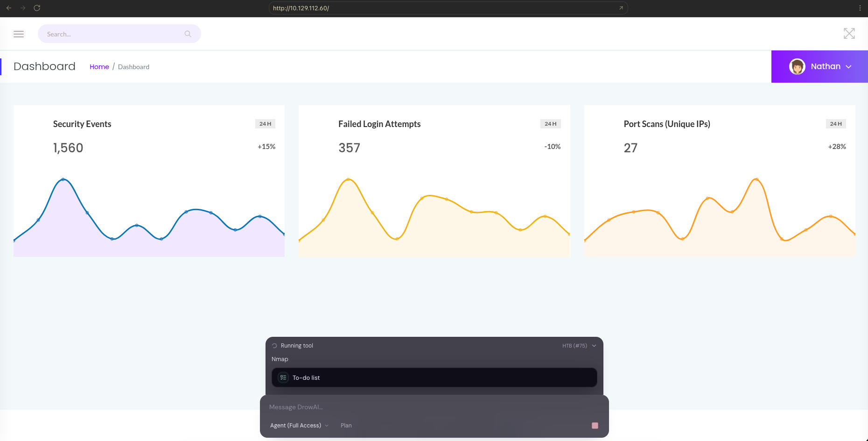Screen dimensions: 868x441
Task: Click the Security Events card title
Action: click(82, 124)
